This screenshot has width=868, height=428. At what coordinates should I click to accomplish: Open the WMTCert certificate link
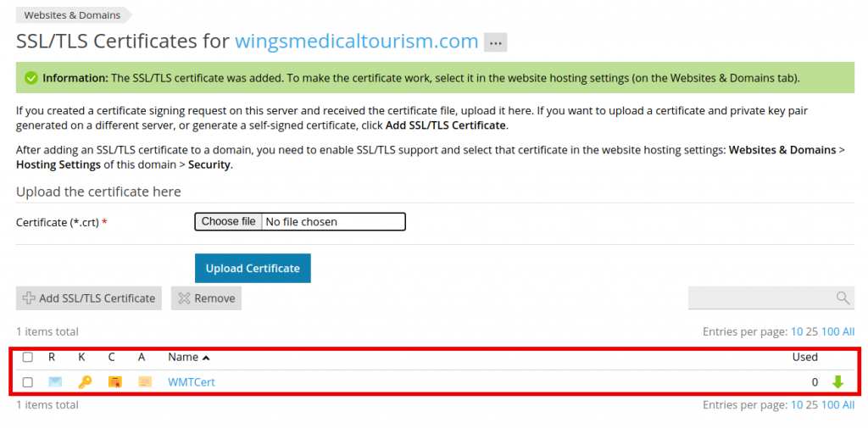[191, 382]
